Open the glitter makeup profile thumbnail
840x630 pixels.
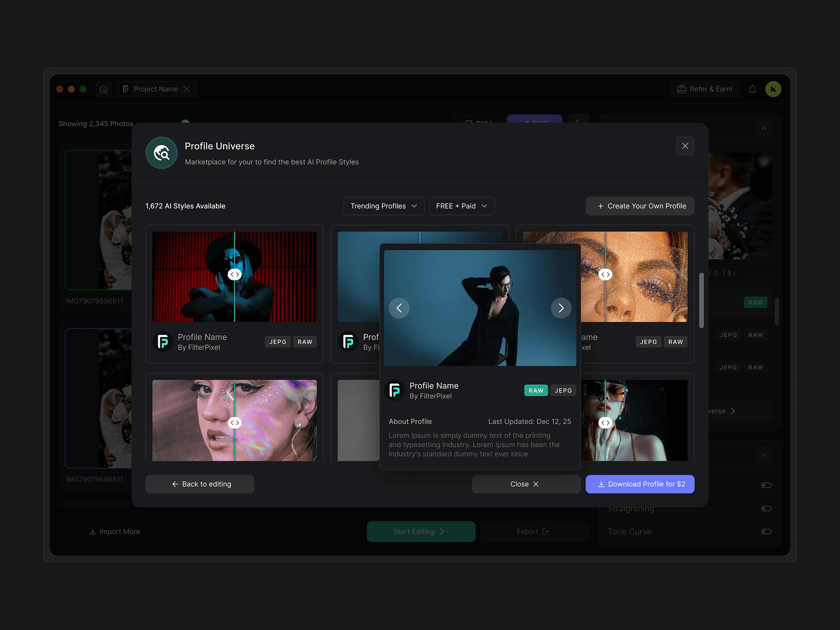click(x=235, y=421)
